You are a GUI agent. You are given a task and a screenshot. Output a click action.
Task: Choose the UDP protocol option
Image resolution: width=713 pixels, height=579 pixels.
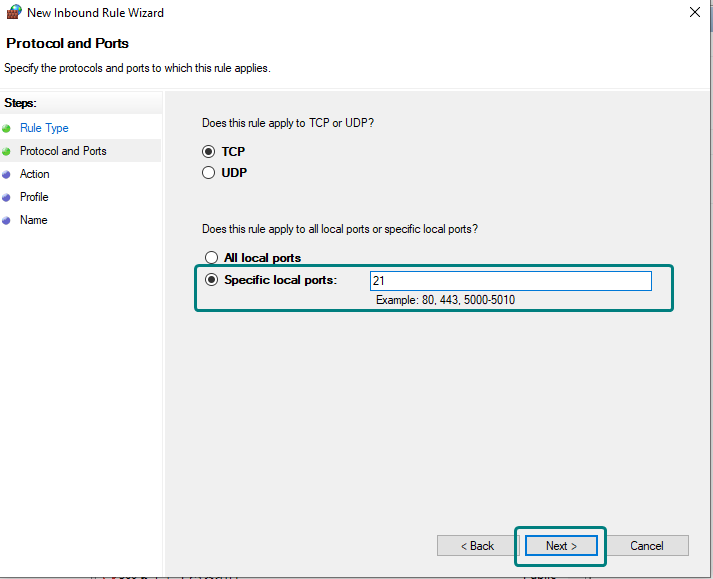pyautogui.click(x=209, y=173)
